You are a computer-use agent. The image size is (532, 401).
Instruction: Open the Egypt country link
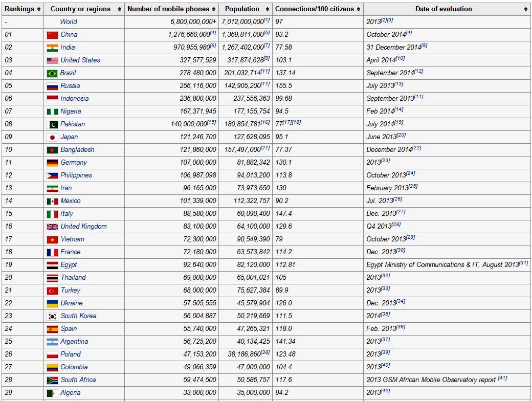pyautogui.click(x=69, y=265)
